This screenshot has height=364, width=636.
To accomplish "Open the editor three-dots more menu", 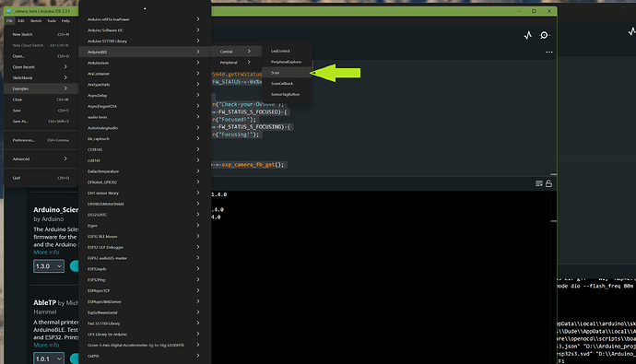I will pos(549,52).
